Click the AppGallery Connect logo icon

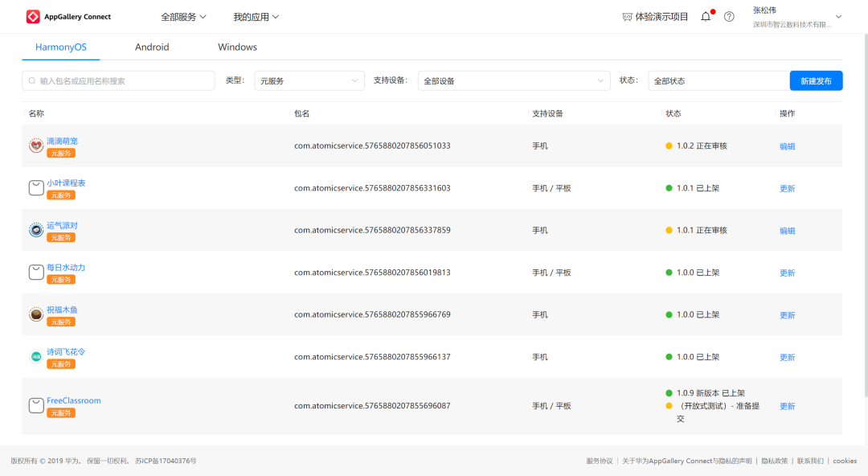point(33,16)
